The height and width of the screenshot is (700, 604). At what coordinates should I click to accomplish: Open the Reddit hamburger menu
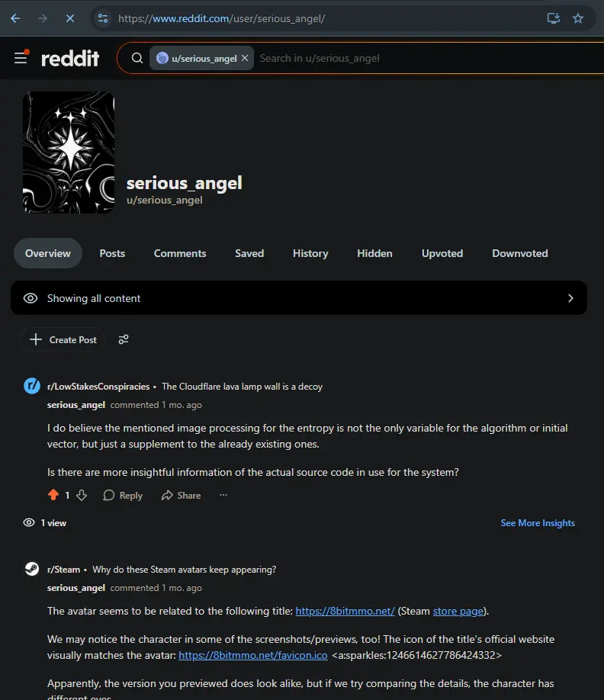pyautogui.click(x=21, y=58)
